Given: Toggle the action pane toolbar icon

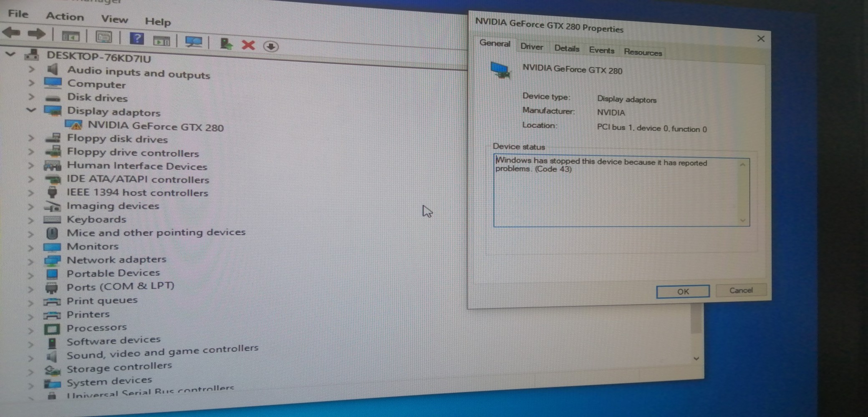Looking at the screenshot, I should [x=161, y=40].
